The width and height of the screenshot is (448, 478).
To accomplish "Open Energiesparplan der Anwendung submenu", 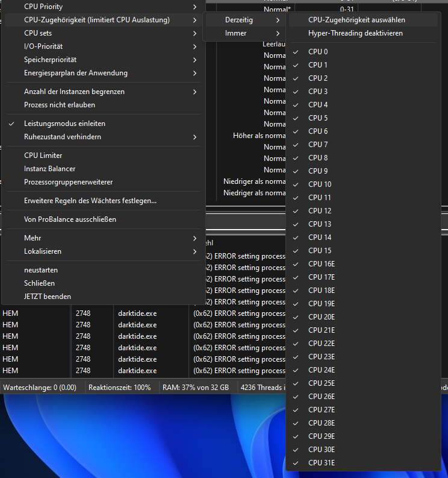I will pos(103,73).
